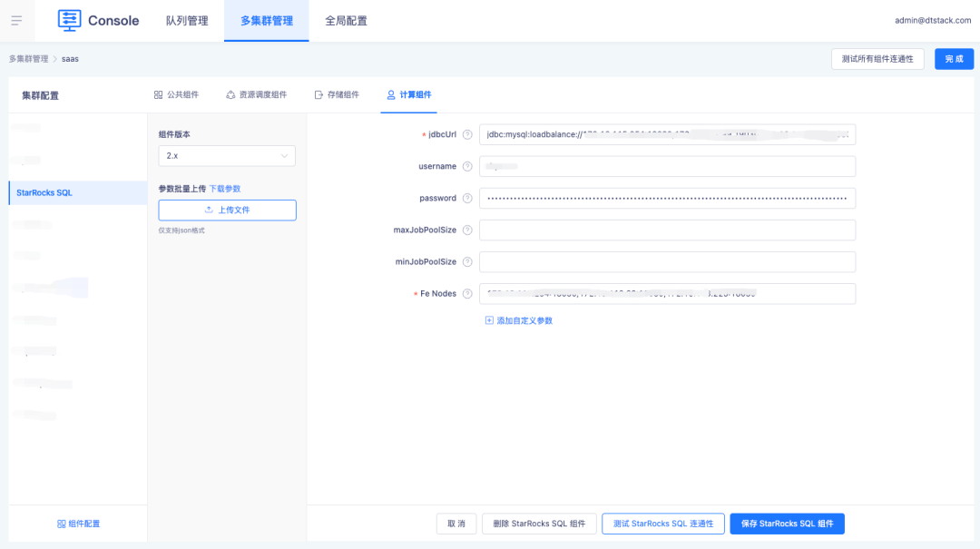Focus the jdbcUrl input field
The image size is (980, 549).
[668, 134]
